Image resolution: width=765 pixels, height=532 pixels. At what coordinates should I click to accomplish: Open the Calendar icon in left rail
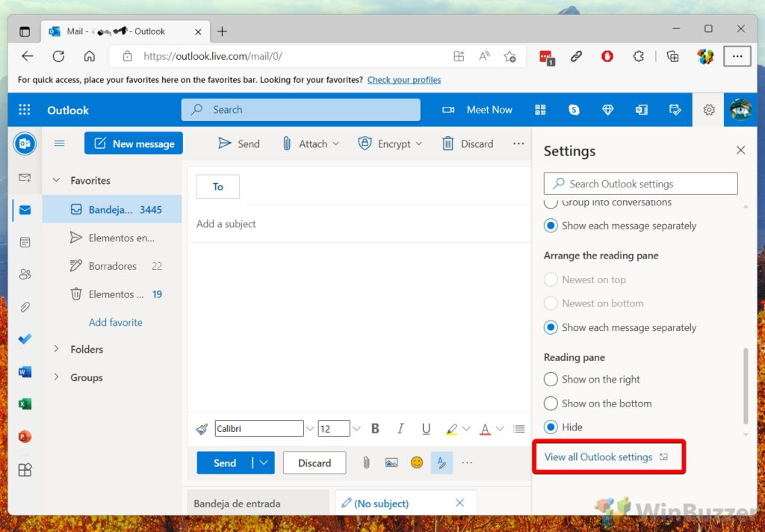[x=25, y=242]
